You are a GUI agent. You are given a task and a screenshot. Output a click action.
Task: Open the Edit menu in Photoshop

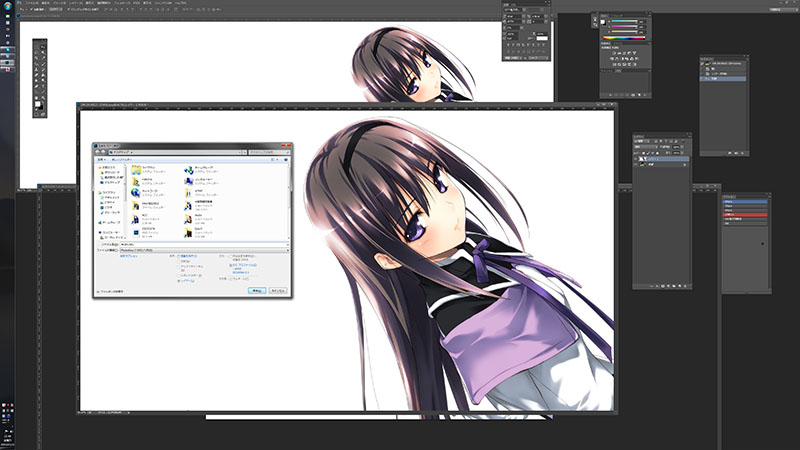click(45, 3)
